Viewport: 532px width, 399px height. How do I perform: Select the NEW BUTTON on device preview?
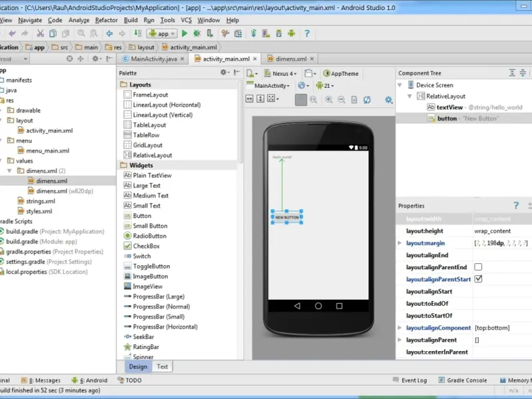[287, 217]
